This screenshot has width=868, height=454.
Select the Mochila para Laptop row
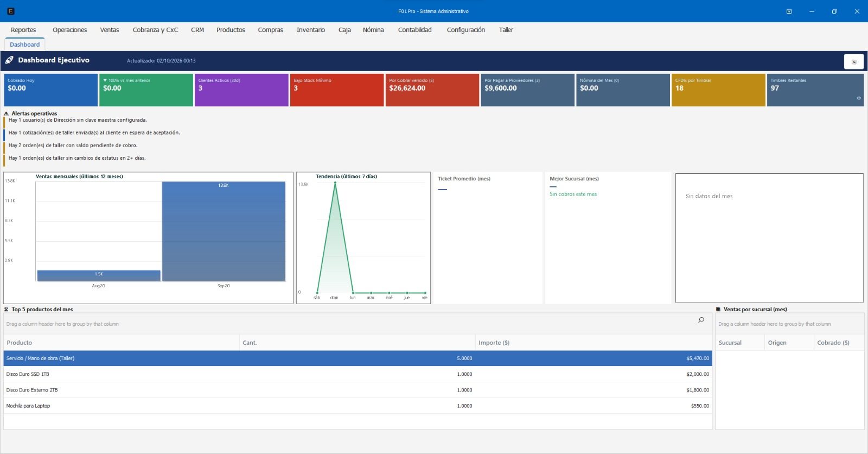(358, 406)
